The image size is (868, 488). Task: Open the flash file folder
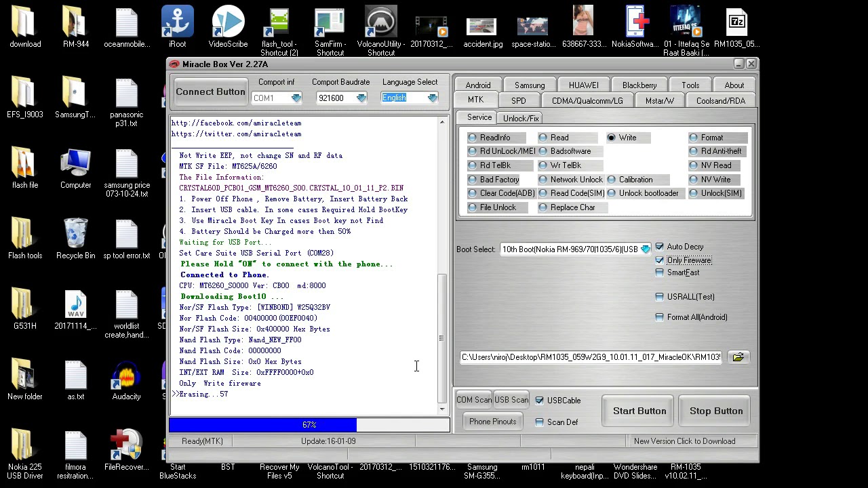(25, 168)
